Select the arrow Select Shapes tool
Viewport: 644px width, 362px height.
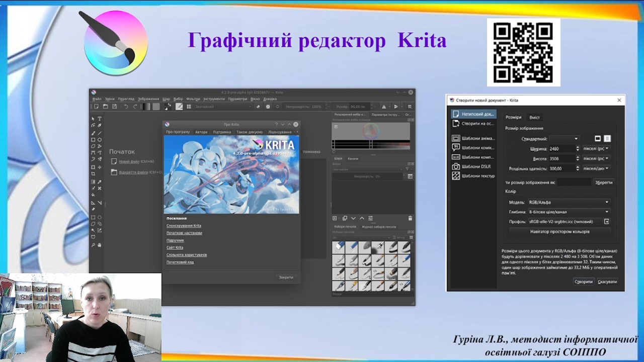pyautogui.click(x=93, y=119)
